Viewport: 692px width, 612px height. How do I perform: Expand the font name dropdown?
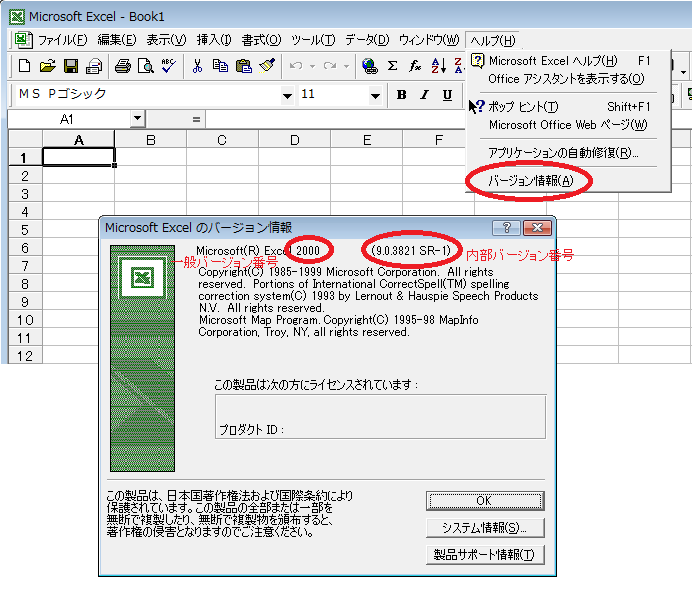[287, 95]
